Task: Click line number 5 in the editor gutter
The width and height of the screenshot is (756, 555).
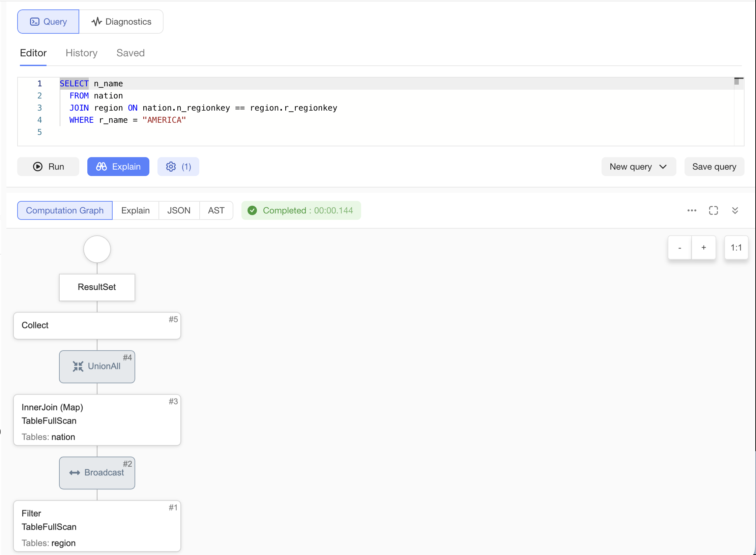Action: [x=39, y=132]
